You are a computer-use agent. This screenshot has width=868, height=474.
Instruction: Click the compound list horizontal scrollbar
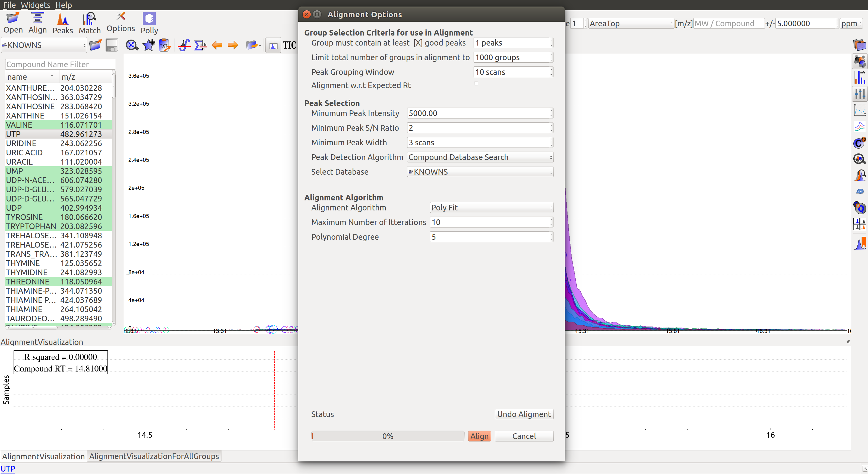[58, 328]
